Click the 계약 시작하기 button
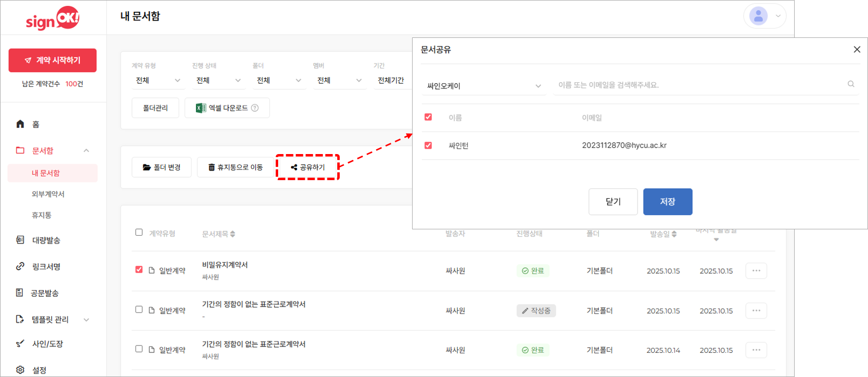This screenshot has height=377, width=868. coord(53,60)
